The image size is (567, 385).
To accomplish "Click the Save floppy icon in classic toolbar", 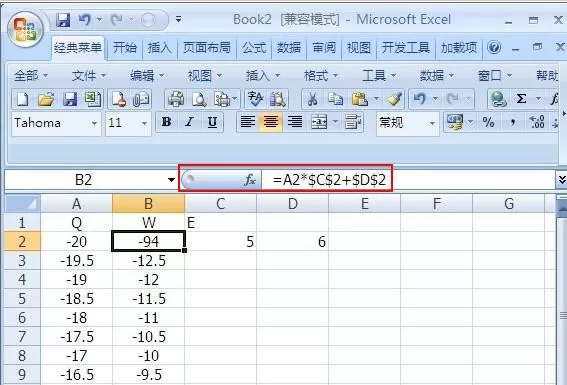I will pyautogui.click(x=69, y=99).
